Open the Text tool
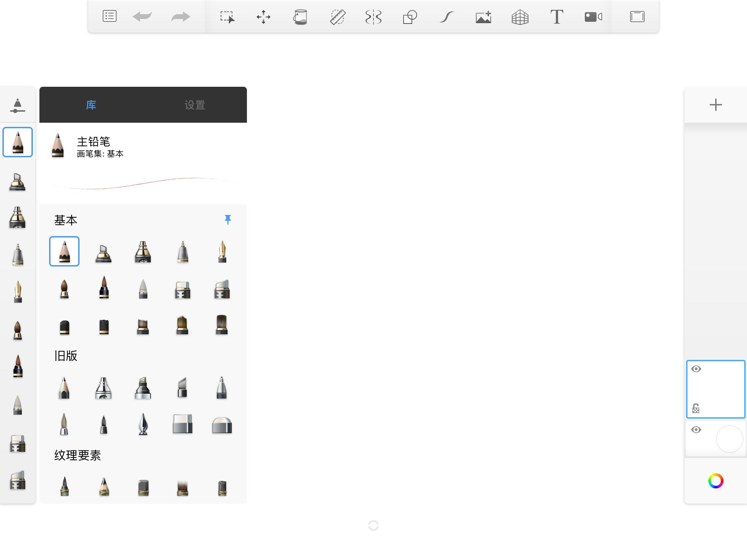This screenshot has width=747, height=560. 556,17
